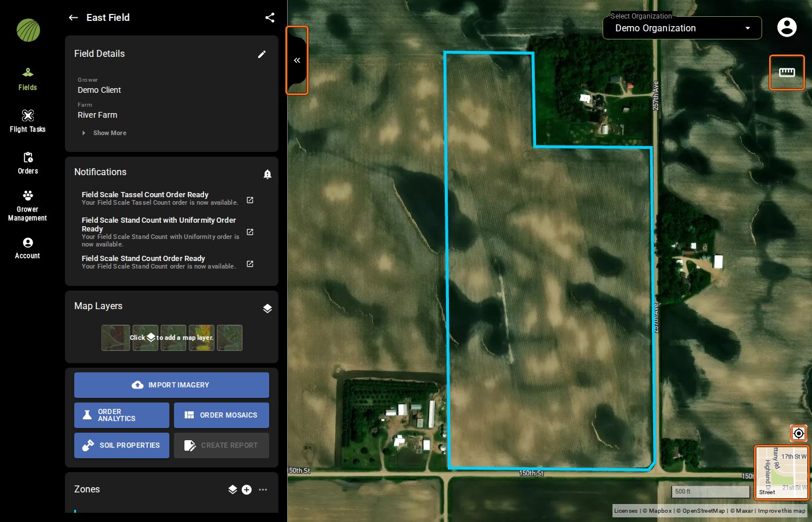Select the map measure ruler tool
This screenshot has width=812, height=522.
(x=787, y=72)
